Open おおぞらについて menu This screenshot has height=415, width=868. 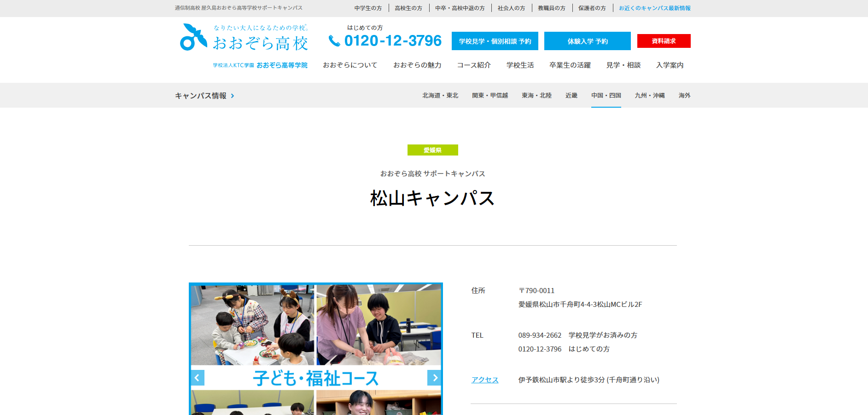pyautogui.click(x=350, y=65)
